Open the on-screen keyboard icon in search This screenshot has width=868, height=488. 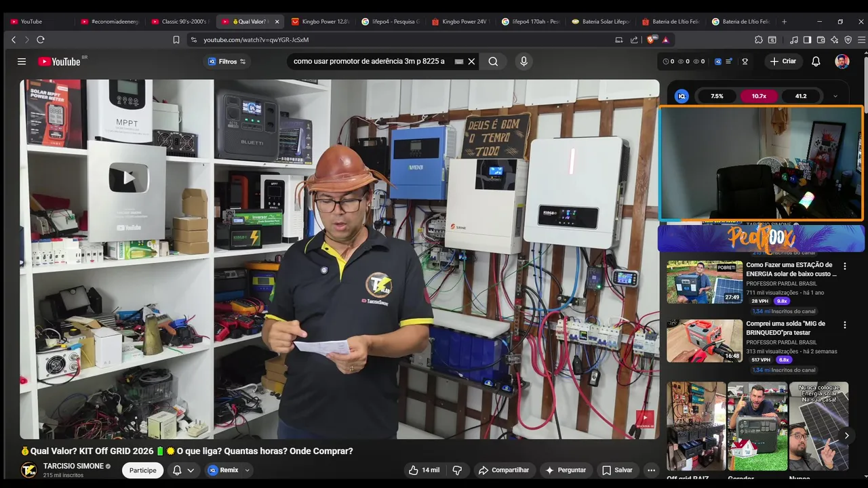459,61
